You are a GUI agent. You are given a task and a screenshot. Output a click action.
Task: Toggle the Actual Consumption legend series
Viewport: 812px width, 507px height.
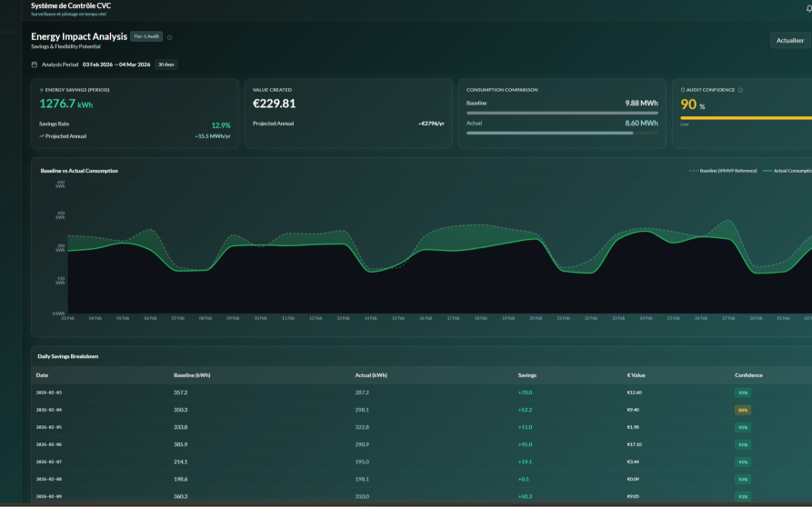pyautogui.click(x=787, y=171)
